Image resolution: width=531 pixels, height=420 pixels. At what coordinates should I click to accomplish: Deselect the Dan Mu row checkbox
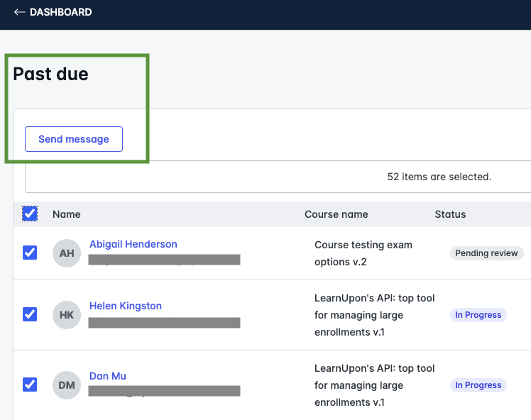(x=30, y=385)
